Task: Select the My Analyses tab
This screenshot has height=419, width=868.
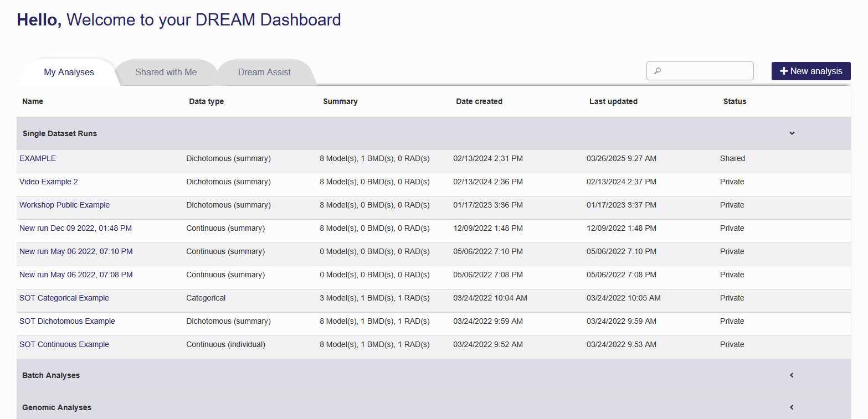Action: [69, 72]
